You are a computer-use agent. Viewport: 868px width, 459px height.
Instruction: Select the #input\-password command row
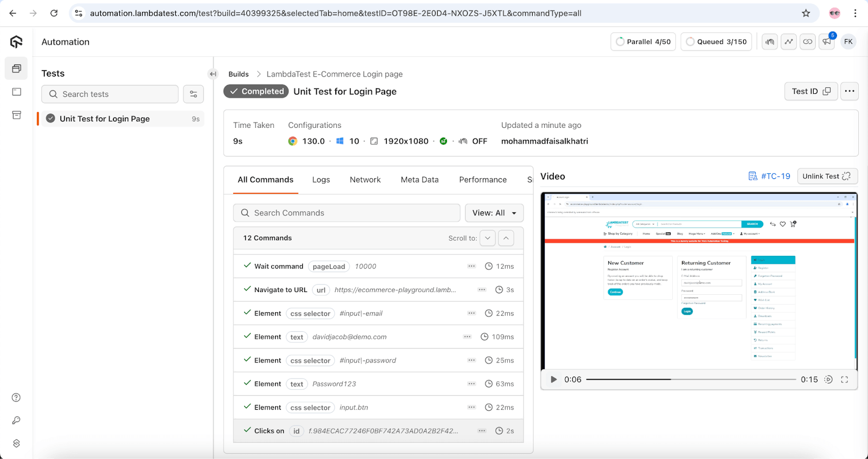point(378,360)
